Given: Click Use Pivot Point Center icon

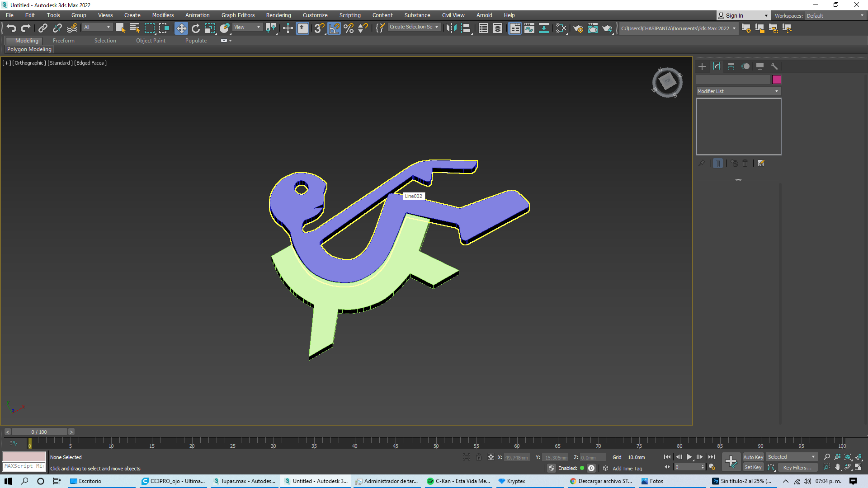Looking at the screenshot, I should 271,28.
